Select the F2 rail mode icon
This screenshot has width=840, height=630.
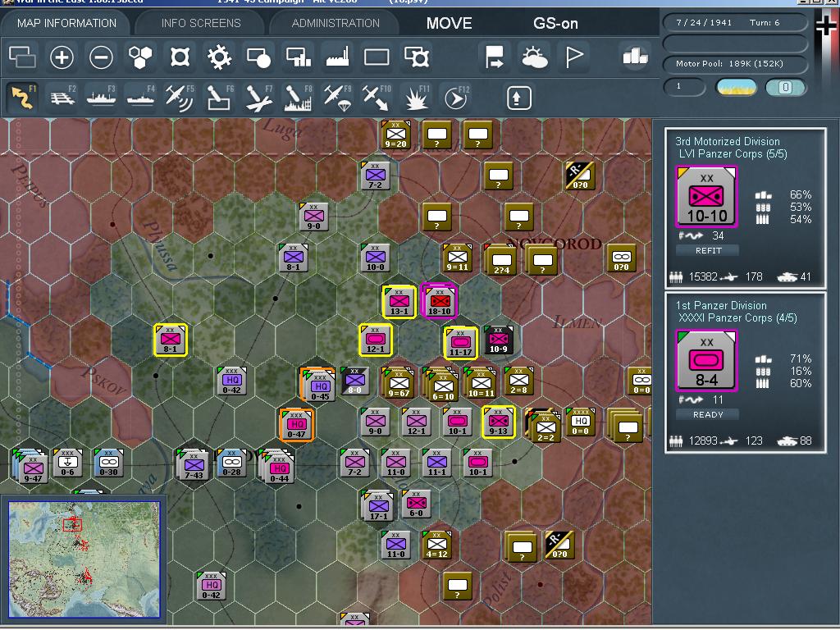pyautogui.click(x=62, y=98)
